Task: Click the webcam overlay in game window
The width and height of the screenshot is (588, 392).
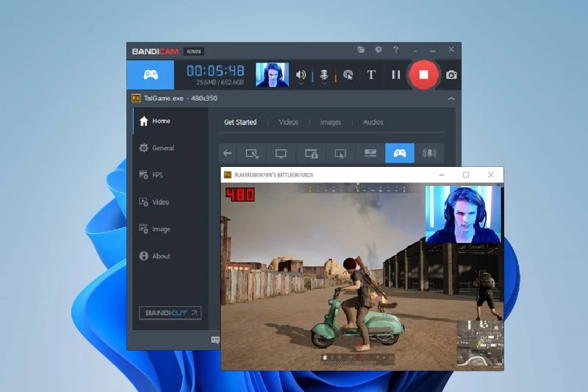Action: [463, 214]
